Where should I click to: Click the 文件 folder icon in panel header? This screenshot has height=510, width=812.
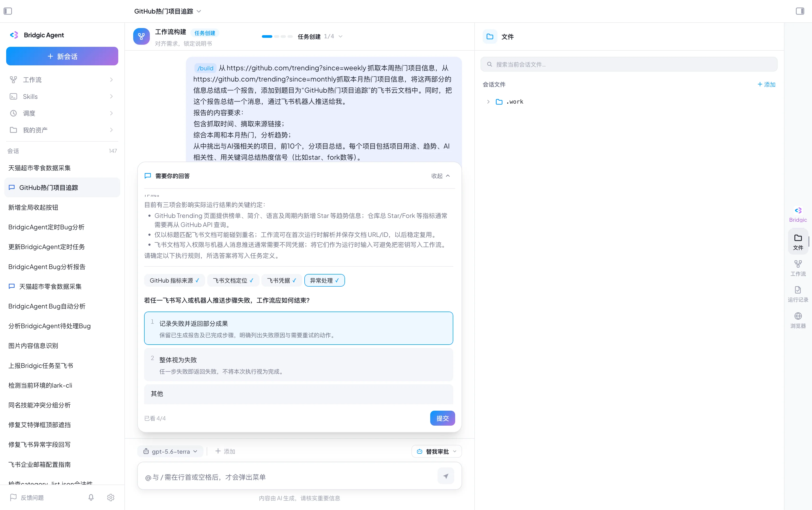pos(490,36)
